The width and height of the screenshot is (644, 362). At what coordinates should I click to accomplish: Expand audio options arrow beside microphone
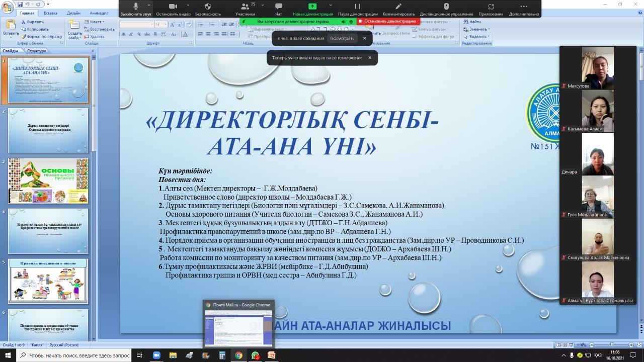[149, 6]
